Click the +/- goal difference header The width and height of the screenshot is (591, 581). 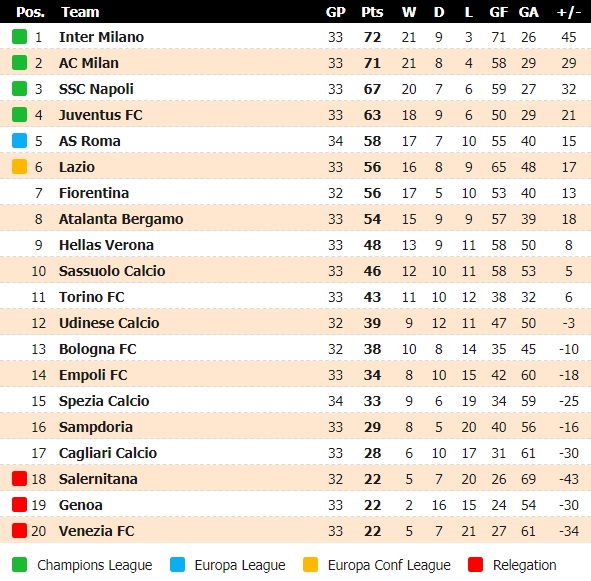[x=568, y=12]
